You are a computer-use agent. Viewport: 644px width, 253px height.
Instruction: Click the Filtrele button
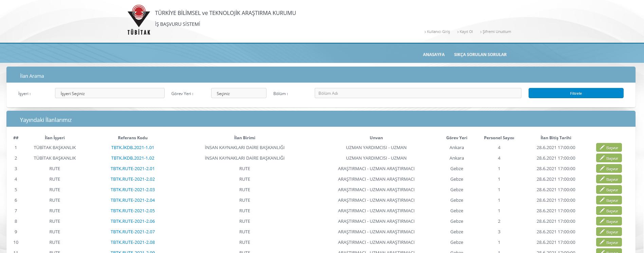point(576,93)
